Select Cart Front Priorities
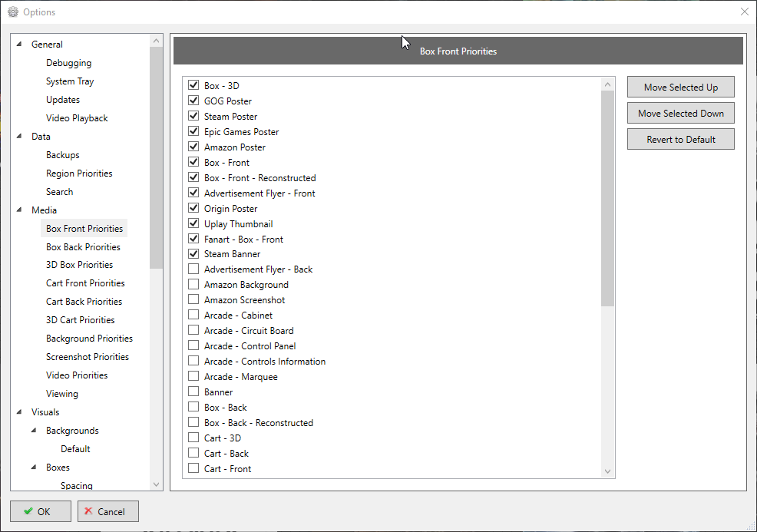 (x=85, y=283)
